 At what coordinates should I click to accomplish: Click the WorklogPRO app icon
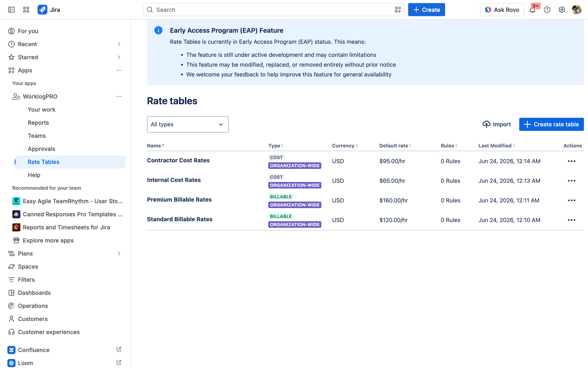(16, 96)
